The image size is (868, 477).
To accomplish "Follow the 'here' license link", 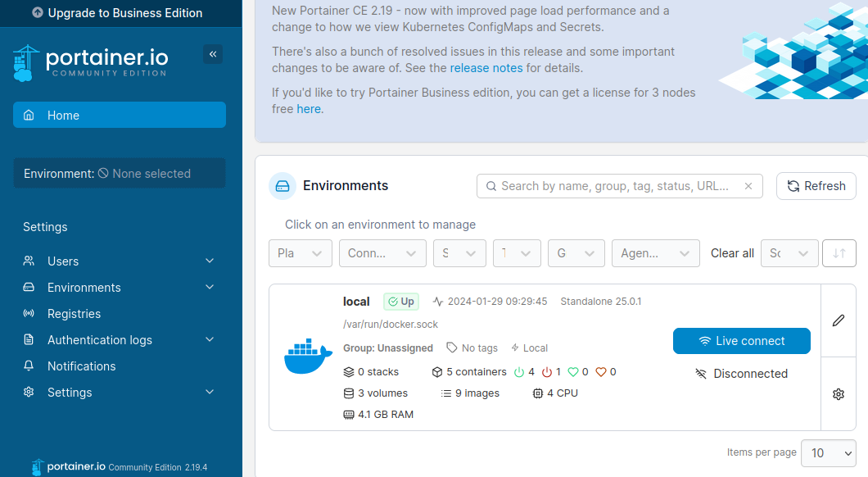I will [309, 109].
